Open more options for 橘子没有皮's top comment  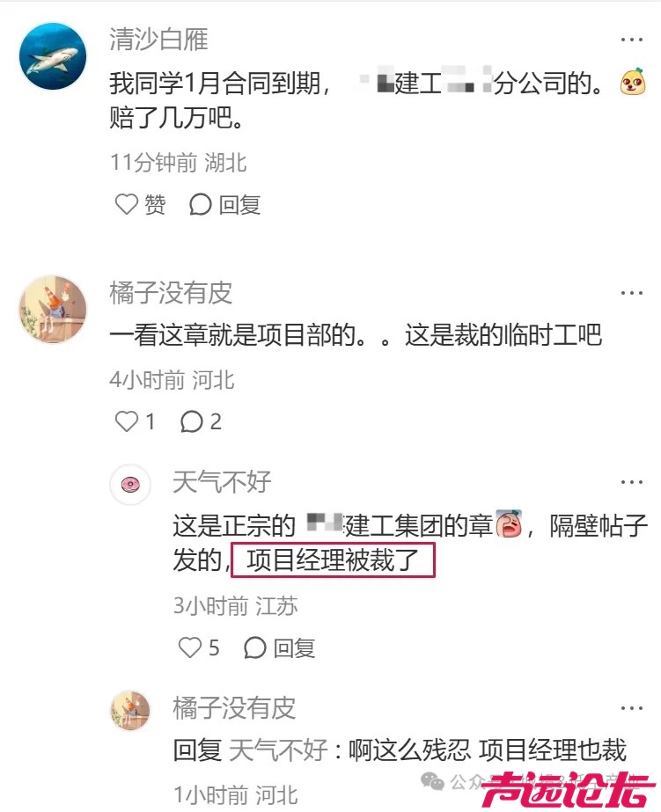coord(631,293)
